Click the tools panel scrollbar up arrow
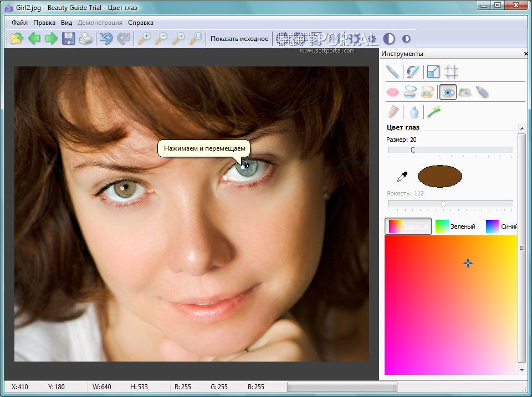532x397 pixels. [x=522, y=128]
